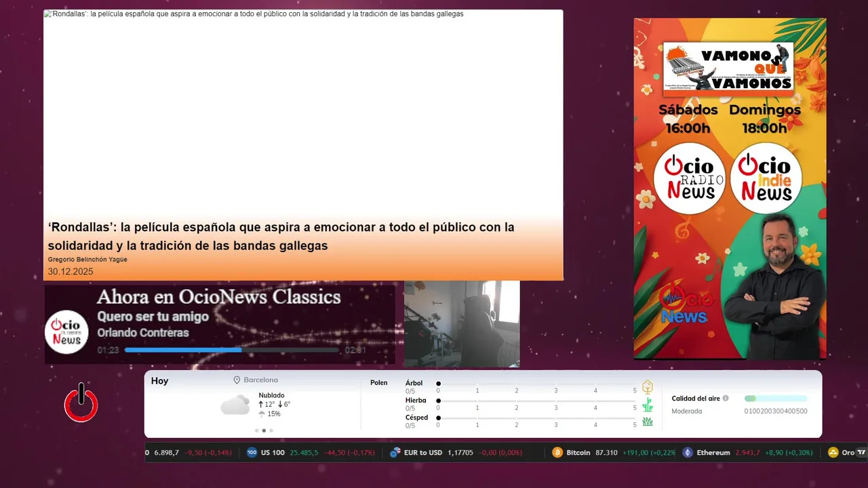Viewport: 868px width, 488px height.
Task: Click the song playback progress bar
Action: pos(232,350)
